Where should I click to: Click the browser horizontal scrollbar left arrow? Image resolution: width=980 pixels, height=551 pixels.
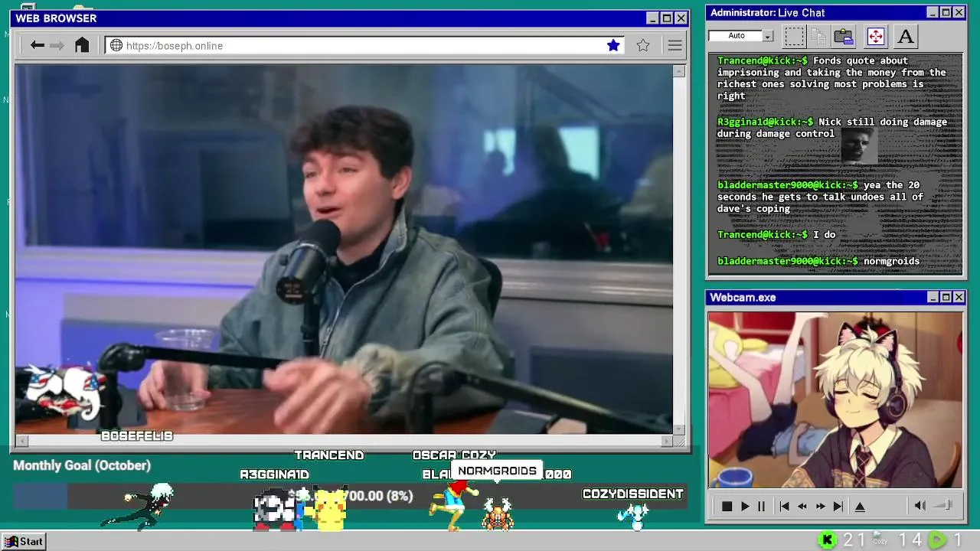click(x=21, y=441)
